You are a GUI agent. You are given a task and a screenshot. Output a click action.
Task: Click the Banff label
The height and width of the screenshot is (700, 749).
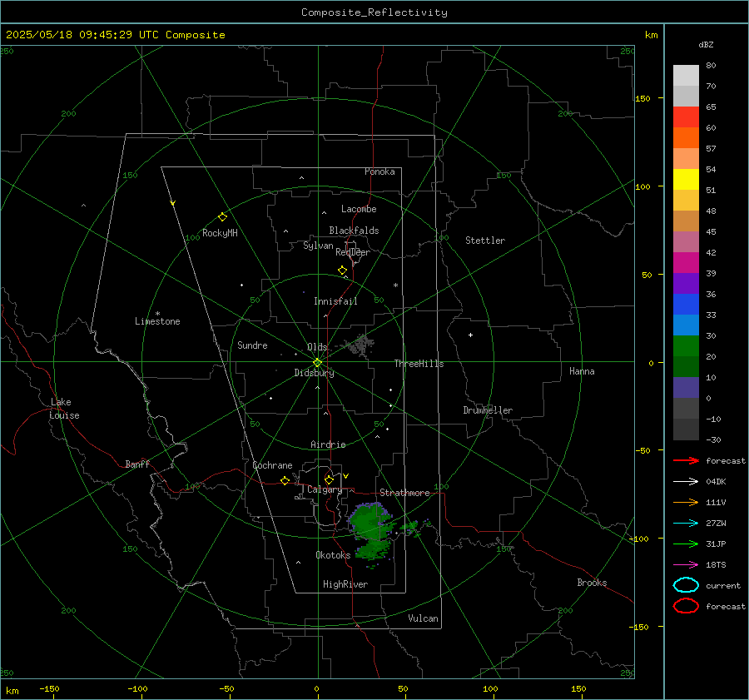click(137, 464)
